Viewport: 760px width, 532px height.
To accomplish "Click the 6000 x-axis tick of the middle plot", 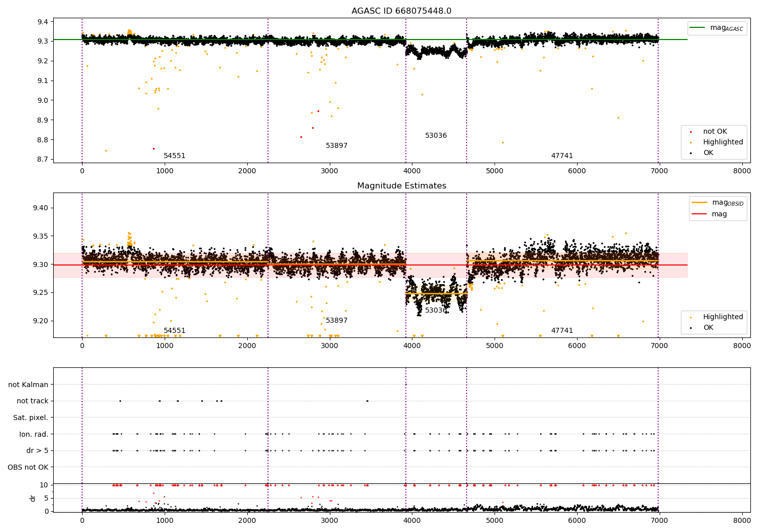I will (577, 346).
